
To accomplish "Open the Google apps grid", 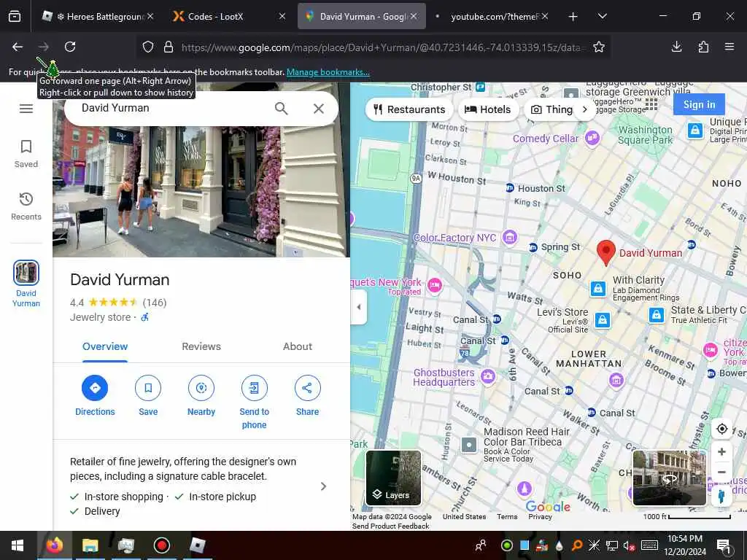I will point(651,104).
